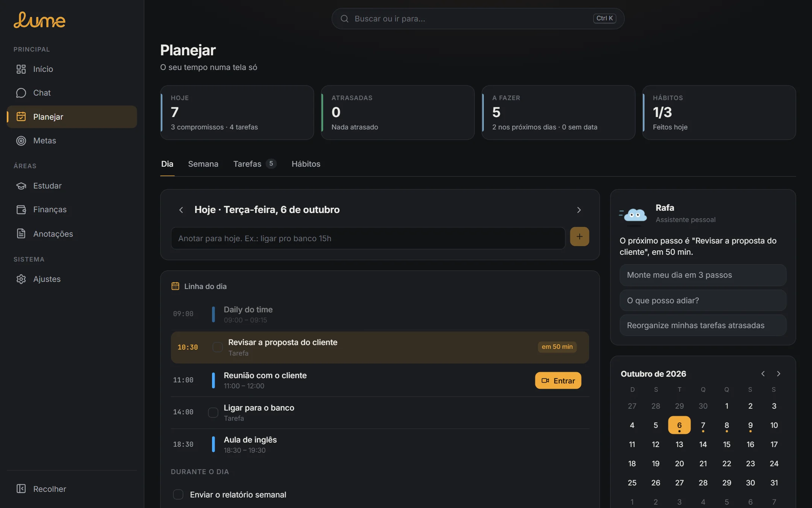Select October 22 in the calendar
The height and width of the screenshot is (508, 812).
(x=727, y=464)
